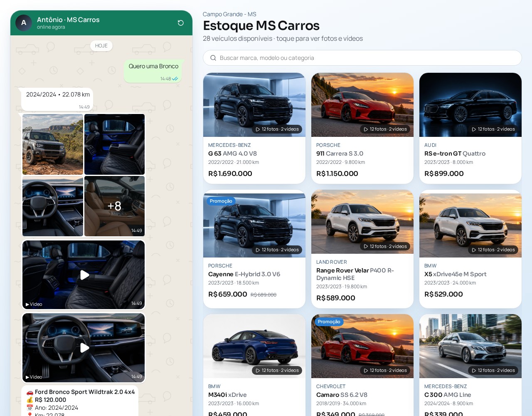The image size is (532, 416).
Task: Select the Range Rover Velar P400 title
Action: (x=355, y=274)
